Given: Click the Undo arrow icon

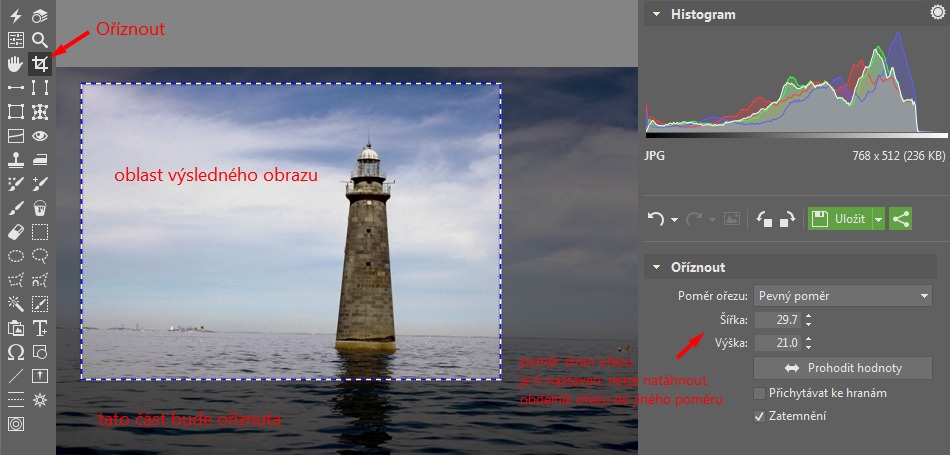Looking at the screenshot, I should [656, 218].
